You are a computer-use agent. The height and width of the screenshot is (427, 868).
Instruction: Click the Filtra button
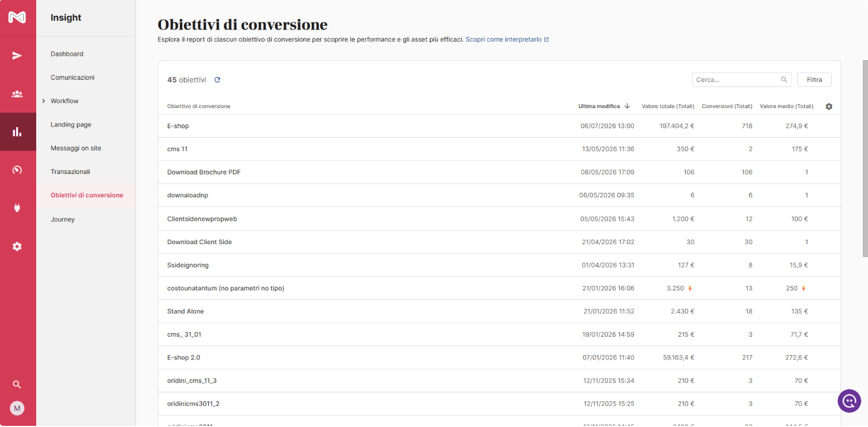[x=815, y=80]
